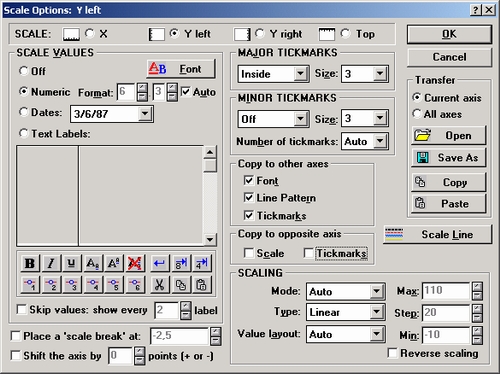Open minor tickmarks Off dropdown

[x=300, y=119]
